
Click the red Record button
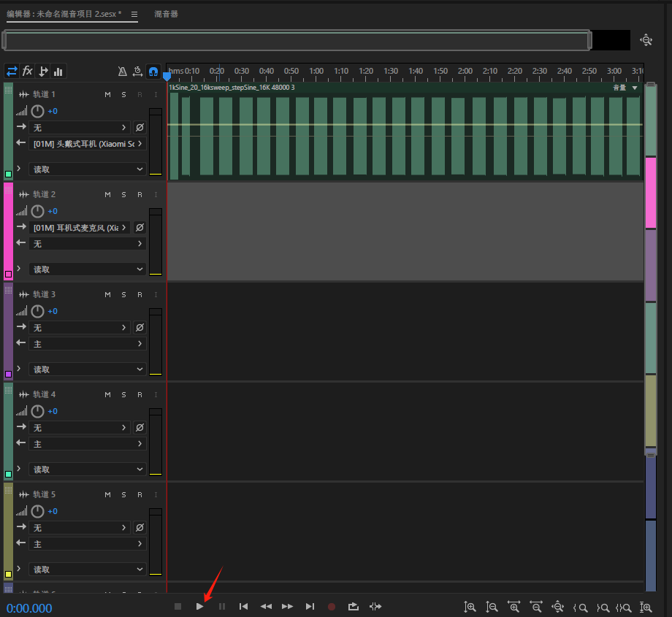(x=332, y=606)
